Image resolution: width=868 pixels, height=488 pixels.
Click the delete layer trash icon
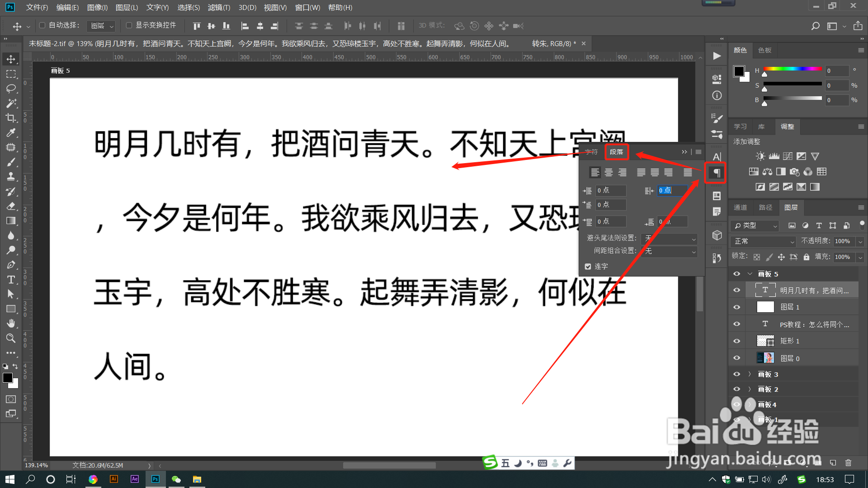click(848, 463)
